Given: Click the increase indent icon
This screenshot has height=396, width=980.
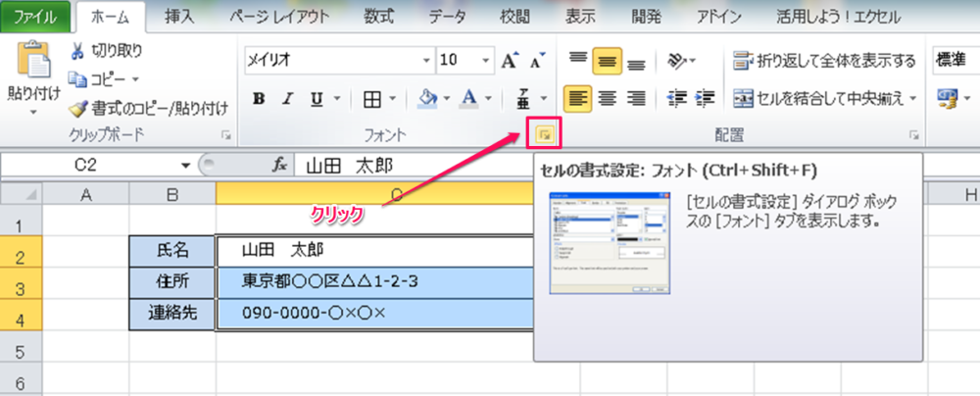Looking at the screenshot, I should click(705, 98).
